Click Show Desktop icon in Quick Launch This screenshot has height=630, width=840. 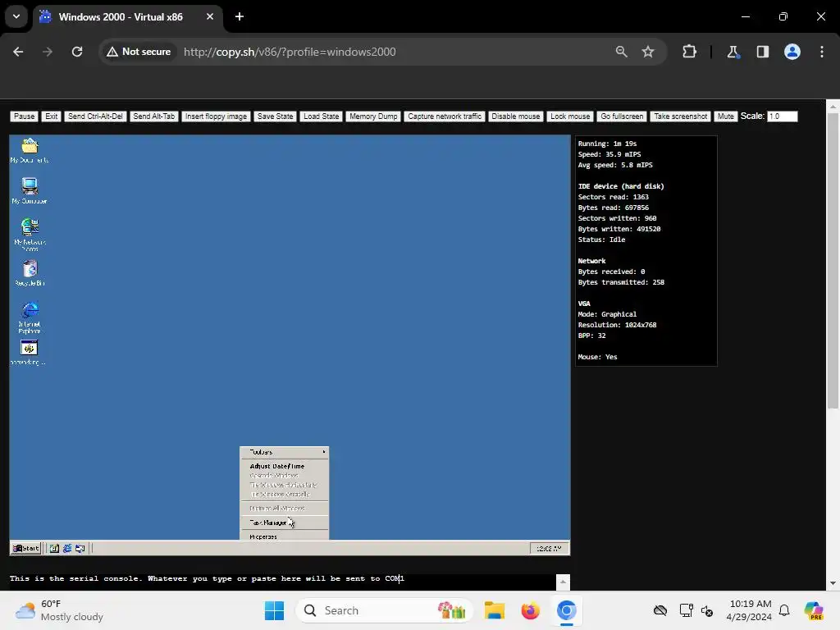pos(54,548)
